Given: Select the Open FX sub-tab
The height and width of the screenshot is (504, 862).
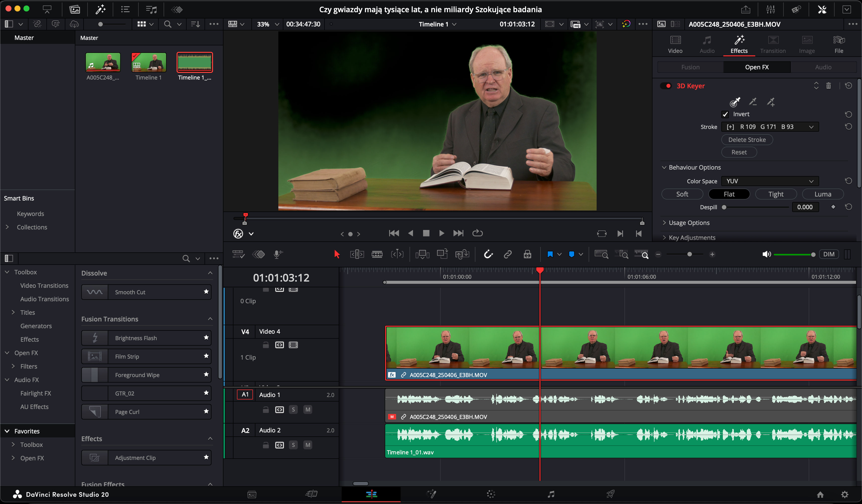Looking at the screenshot, I should click(x=757, y=67).
